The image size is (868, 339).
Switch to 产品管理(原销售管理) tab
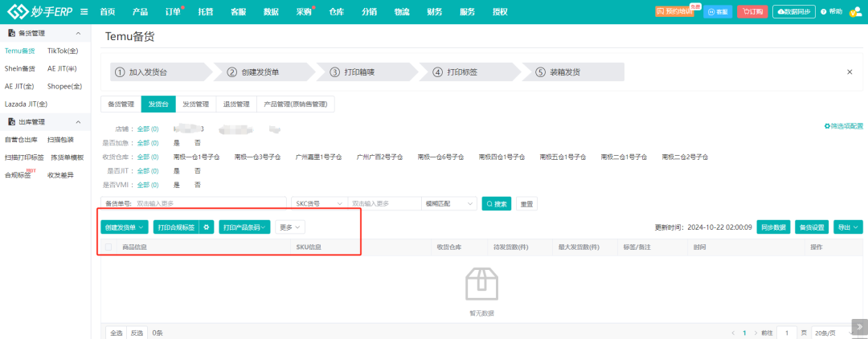(296, 104)
